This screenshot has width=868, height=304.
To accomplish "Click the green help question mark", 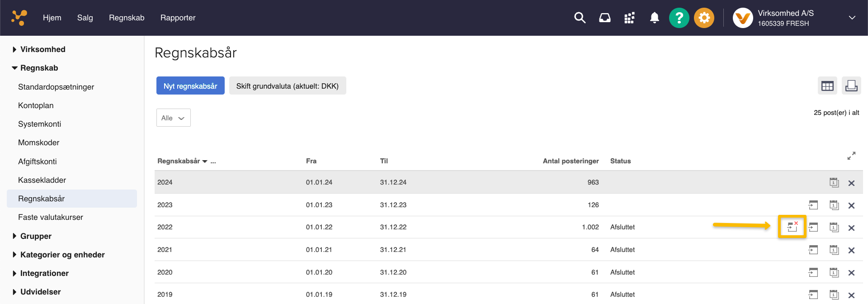I will [x=679, y=18].
